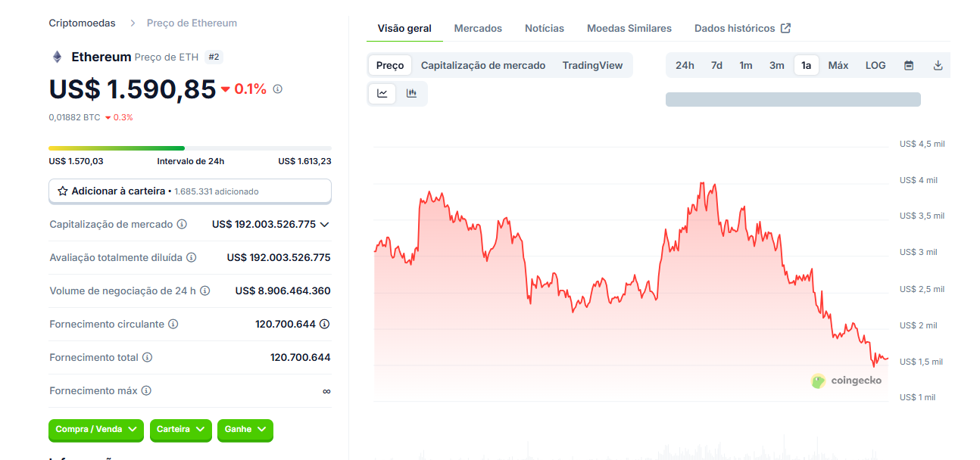
Task: Click the Ethereum diamond logo icon
Action: tap(57, 57)
